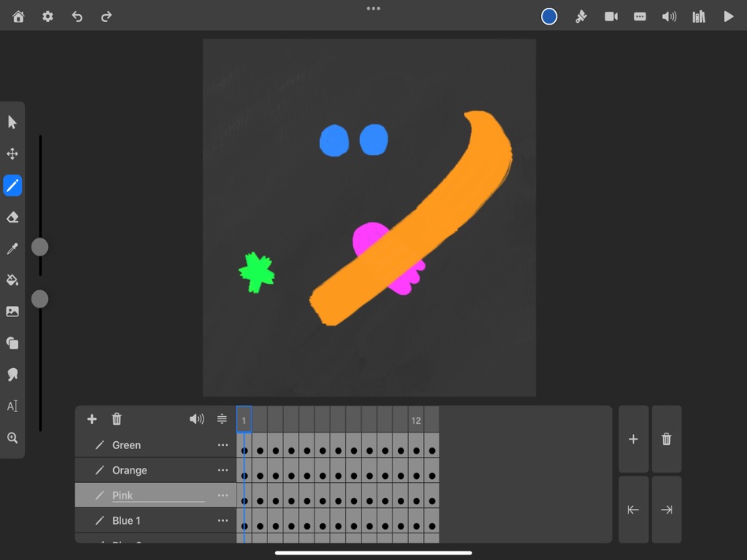747x560 pixels.
Task: Open the brush settings icon
Action: [x=581, y=17]
